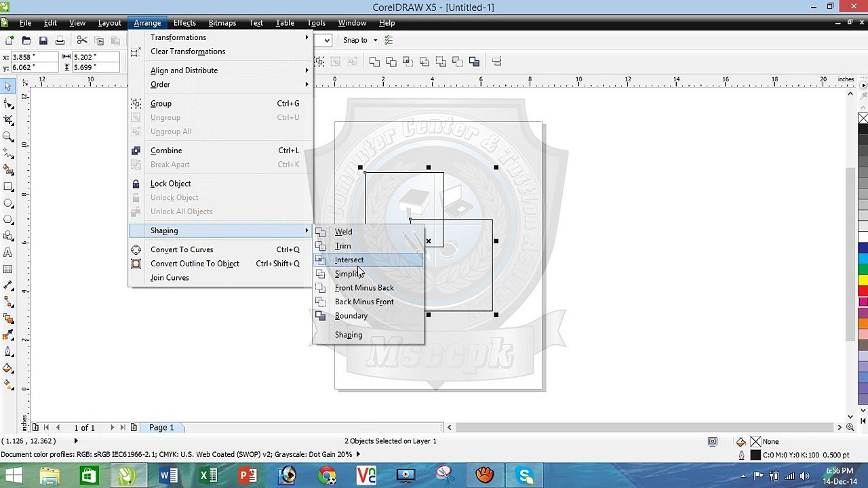The height and width of the screenshot is (488, 868).
Task: Select the Smart Fill tool
Action: 8,170
